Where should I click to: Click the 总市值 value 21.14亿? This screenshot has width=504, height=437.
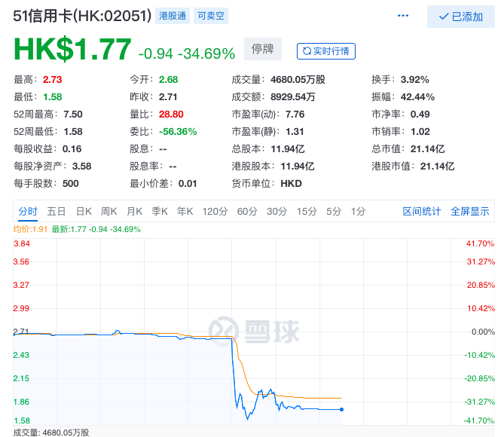427,149
